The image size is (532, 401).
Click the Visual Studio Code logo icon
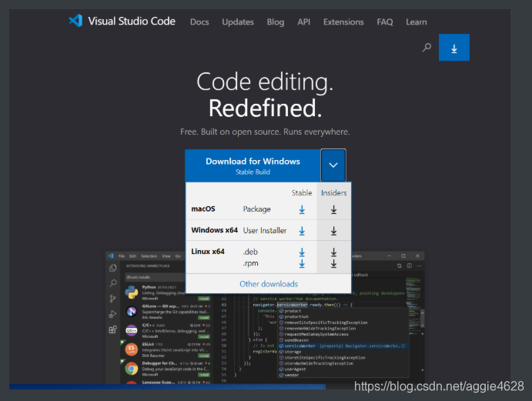point(75,21)
